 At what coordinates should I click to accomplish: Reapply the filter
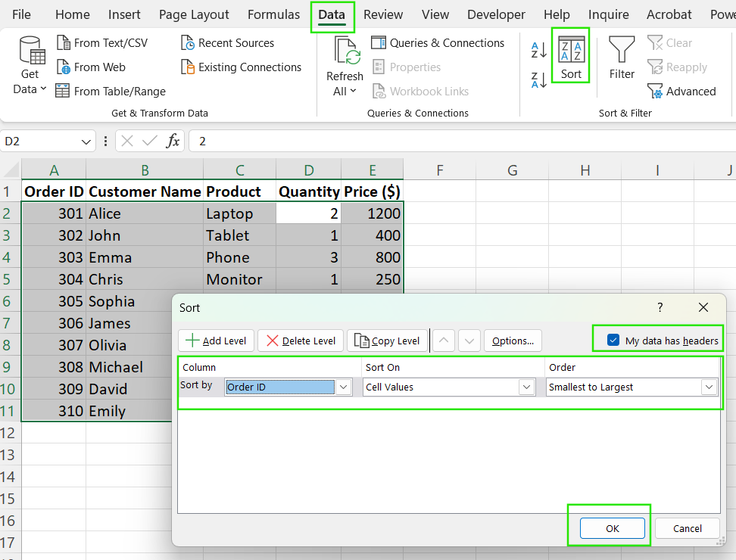pos(677,67)
